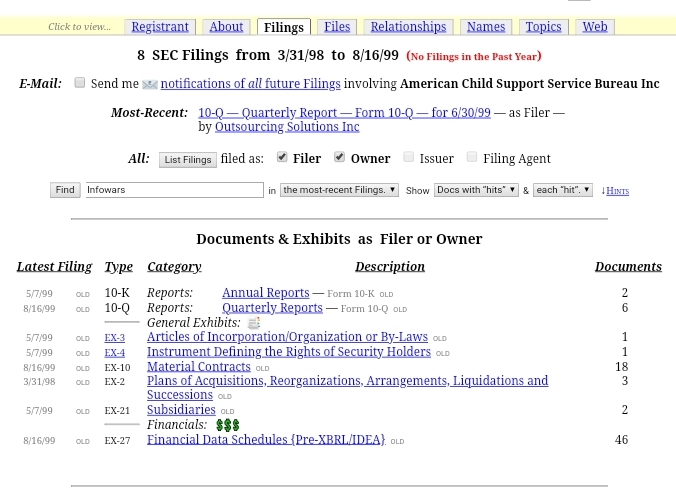Open the Material Contracts link

199,367
